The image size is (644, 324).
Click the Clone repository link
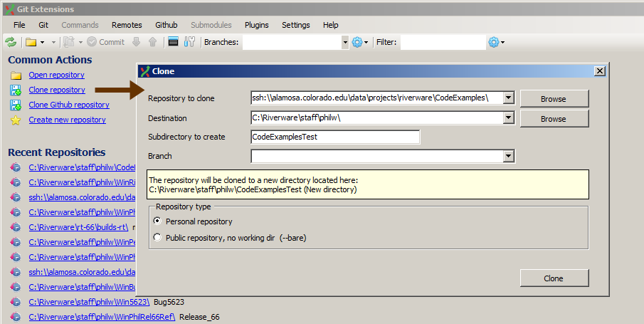coord(57,90)
